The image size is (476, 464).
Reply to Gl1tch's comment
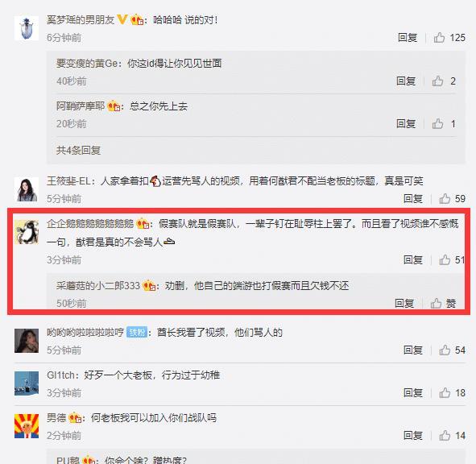[x=413, y=392]
